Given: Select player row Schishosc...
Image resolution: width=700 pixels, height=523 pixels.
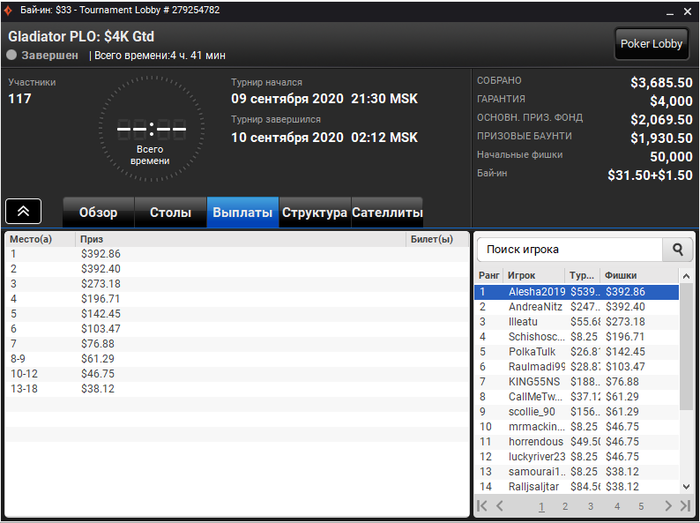Looking at the screenshot, I should coord(577,337).
